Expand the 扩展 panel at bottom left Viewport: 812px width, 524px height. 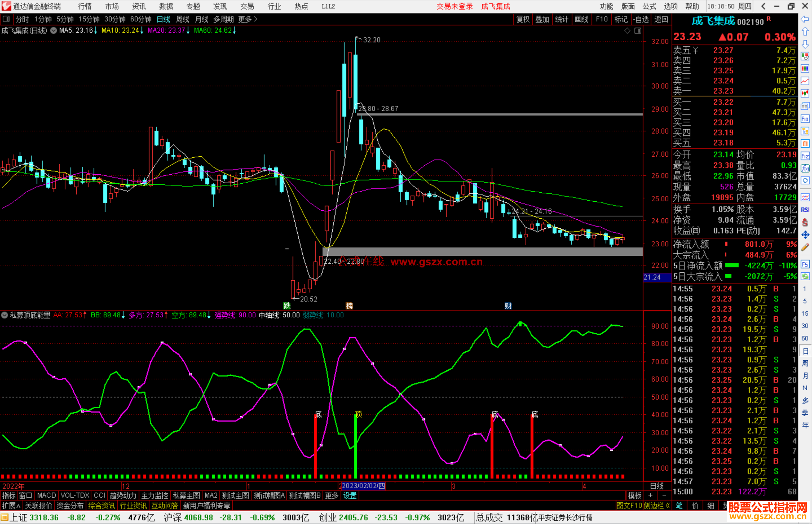(x=11, y=506)
